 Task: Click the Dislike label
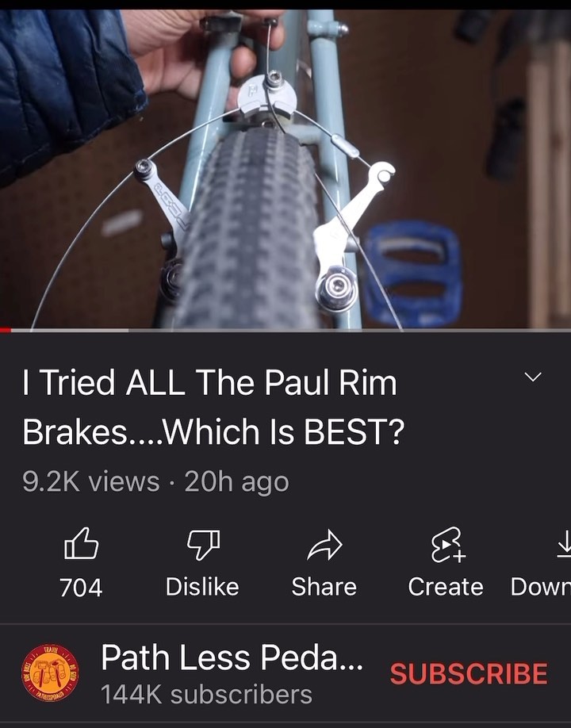tap(202, 587)
